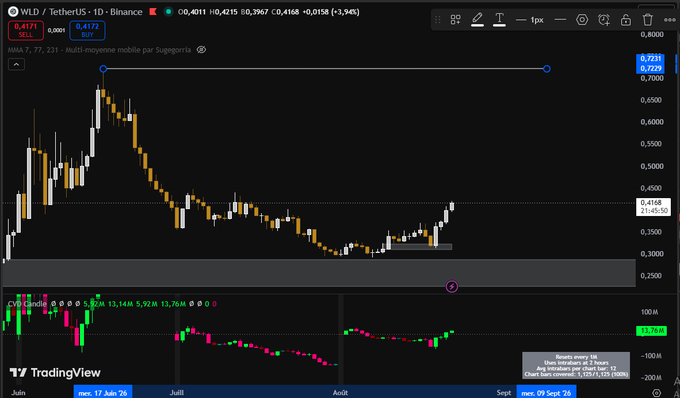Image resolution: width=680 pixels, height=398 pixels.
Task: Click the closing value C0,4168
Action: point(285,12)
